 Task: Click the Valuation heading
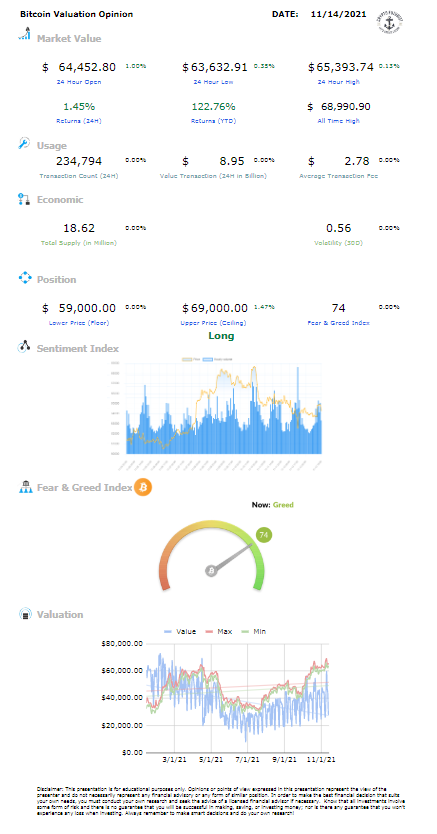(x=60, y=614)
